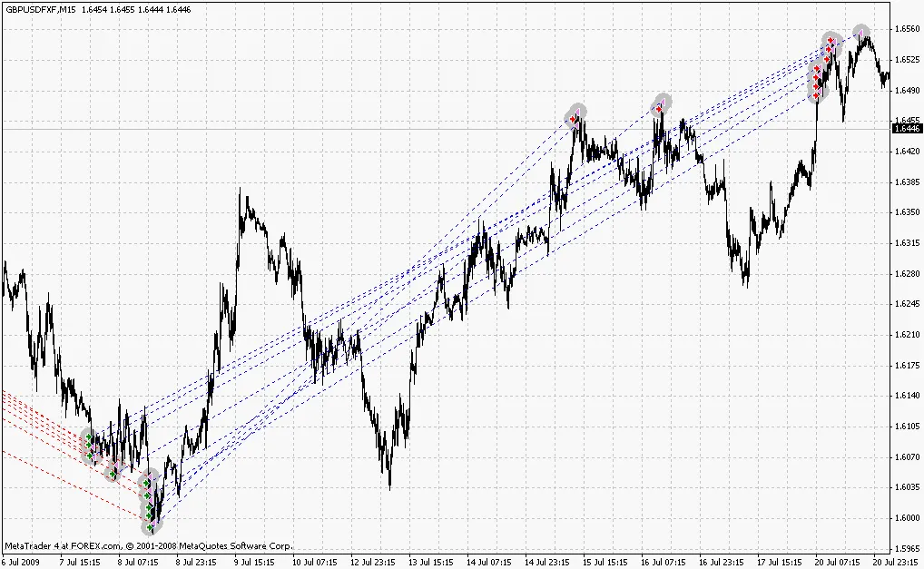
Task: Click the lowest green buy arrow near 1.6000
Action: pos(150,526)
